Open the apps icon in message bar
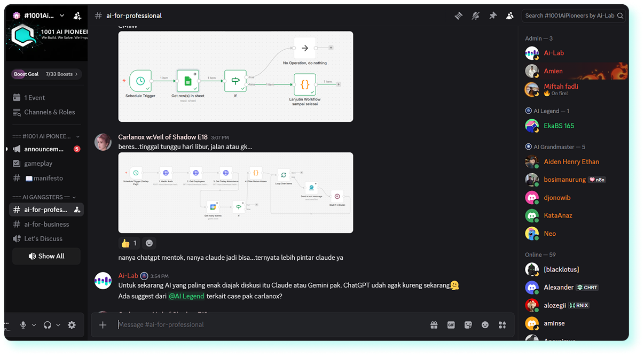644x356 pixels. pos(502,324)
